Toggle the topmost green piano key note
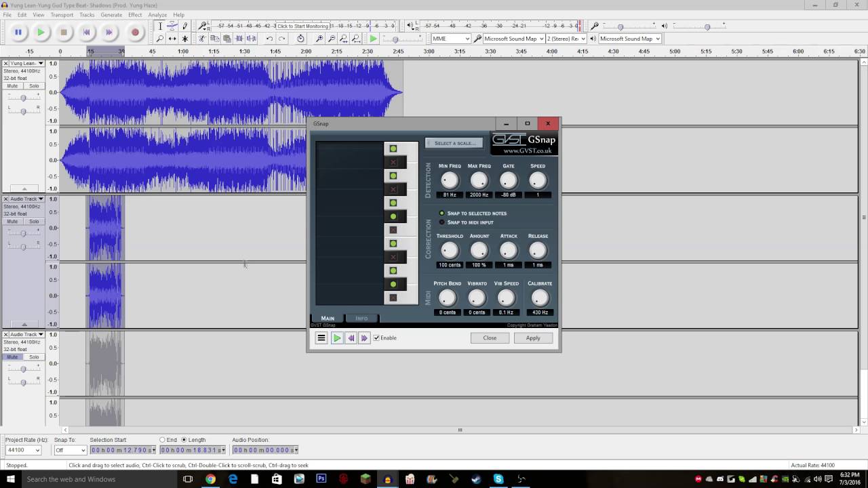This screenshot has height=488, width=868. 393,148
